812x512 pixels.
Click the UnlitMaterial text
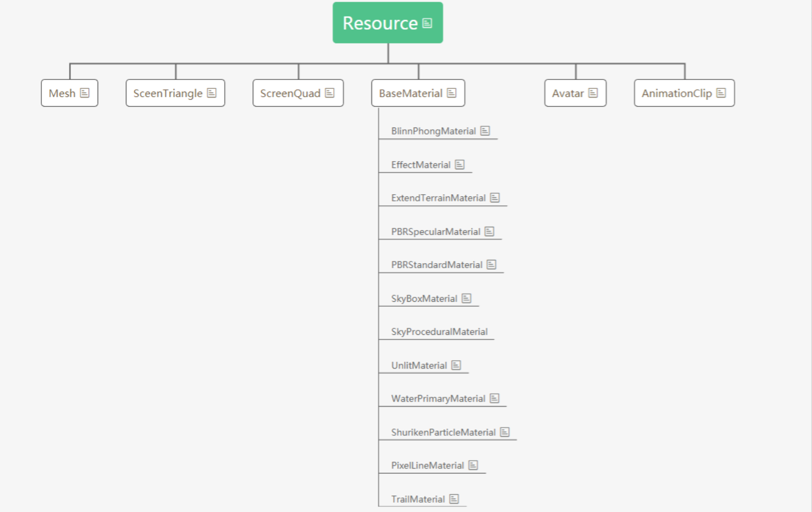pyautogui.click(x=419, y=365)
